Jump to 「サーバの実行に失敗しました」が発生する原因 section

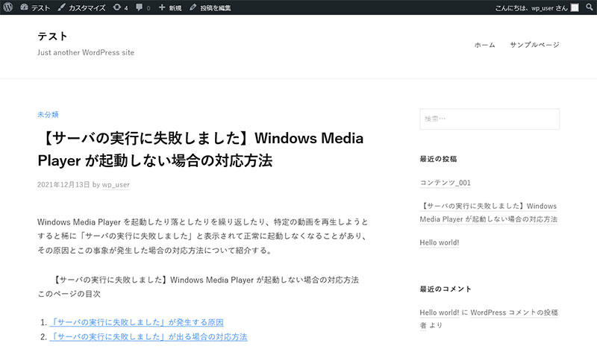coord(137,322)
